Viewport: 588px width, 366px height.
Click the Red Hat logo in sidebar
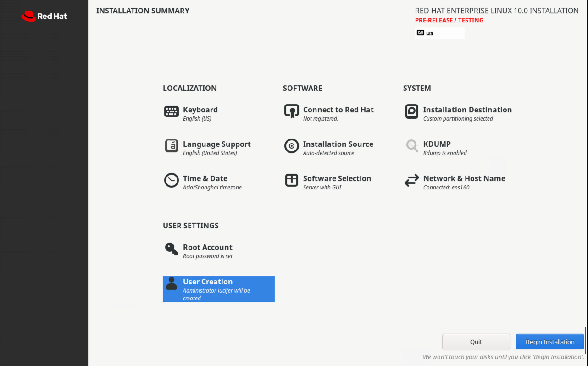44,16
